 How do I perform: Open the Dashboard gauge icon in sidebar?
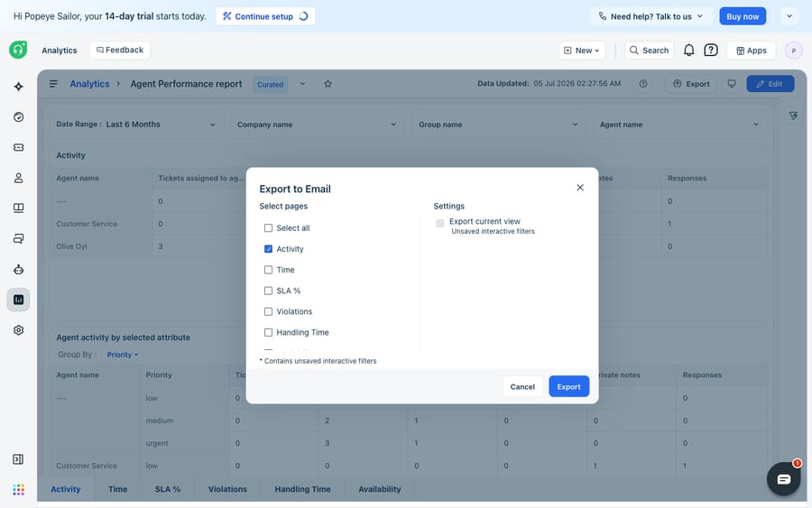(x=19, y=117)
